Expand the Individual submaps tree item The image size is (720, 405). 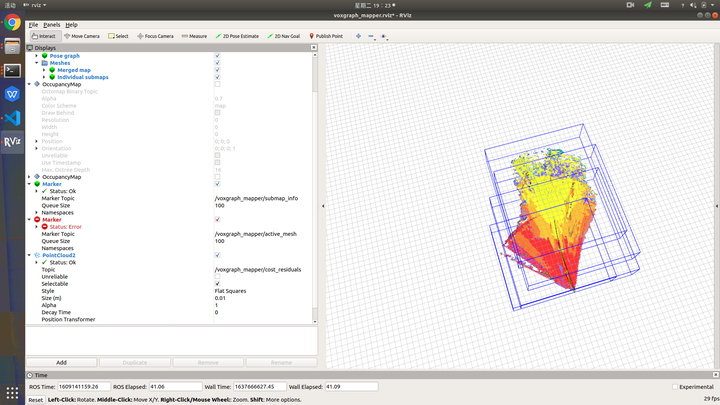coord(45,77)
